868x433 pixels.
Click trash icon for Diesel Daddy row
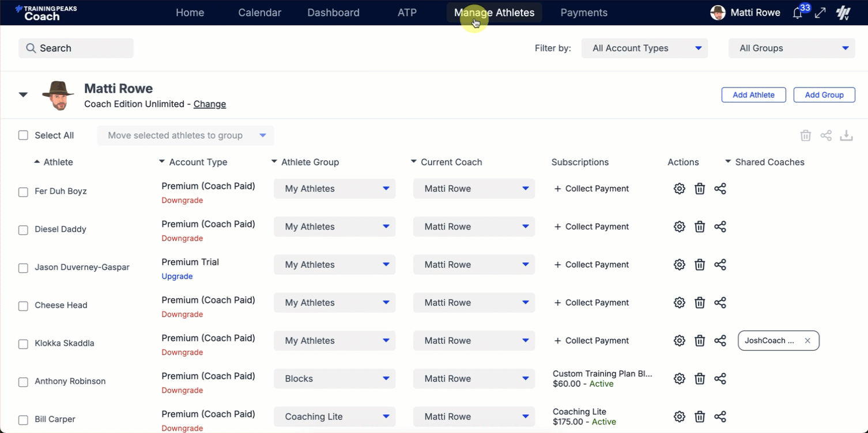pos(700,227)
